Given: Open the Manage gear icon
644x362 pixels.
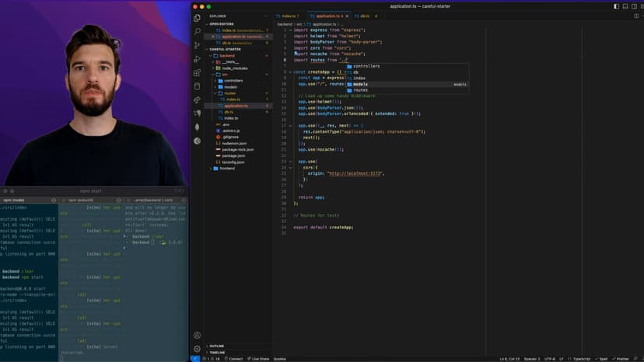Looking at the screenshot, I should pyautogui.click(x=197, y=349).
